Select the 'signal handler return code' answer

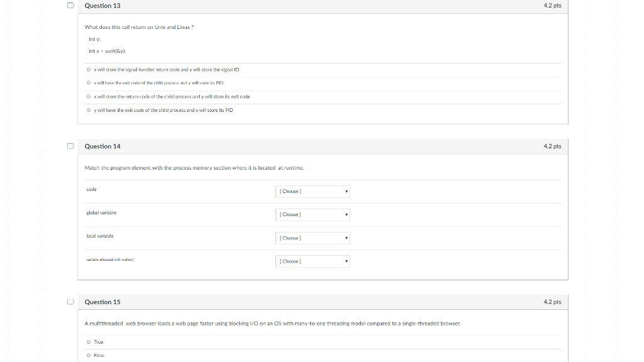pyautogui.click(x=89, y=70)
